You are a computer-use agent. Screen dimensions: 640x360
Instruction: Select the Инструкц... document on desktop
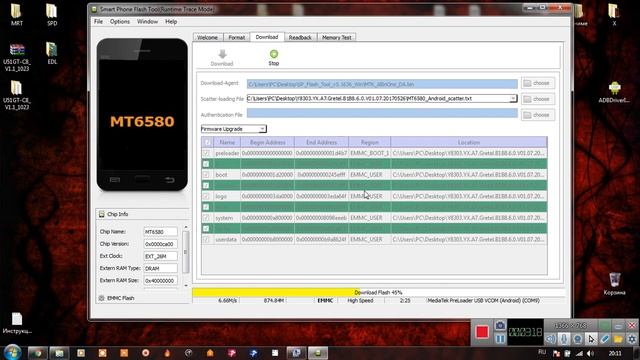pyautogui.click(x=17, y=323)
